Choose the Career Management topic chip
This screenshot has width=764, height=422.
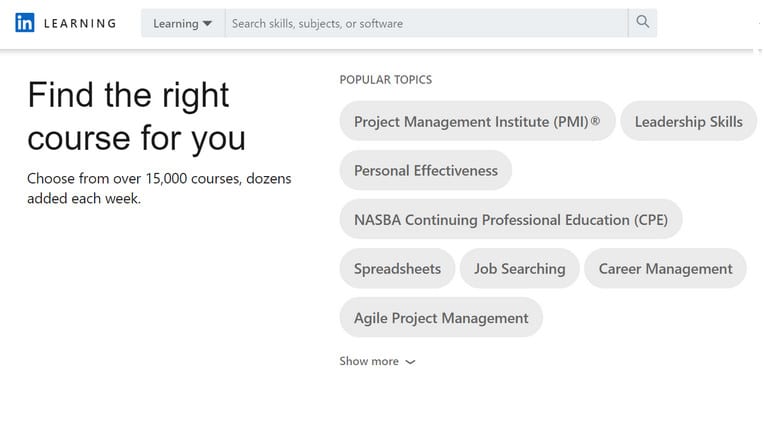pyautogui.click(x=665, y=269)
